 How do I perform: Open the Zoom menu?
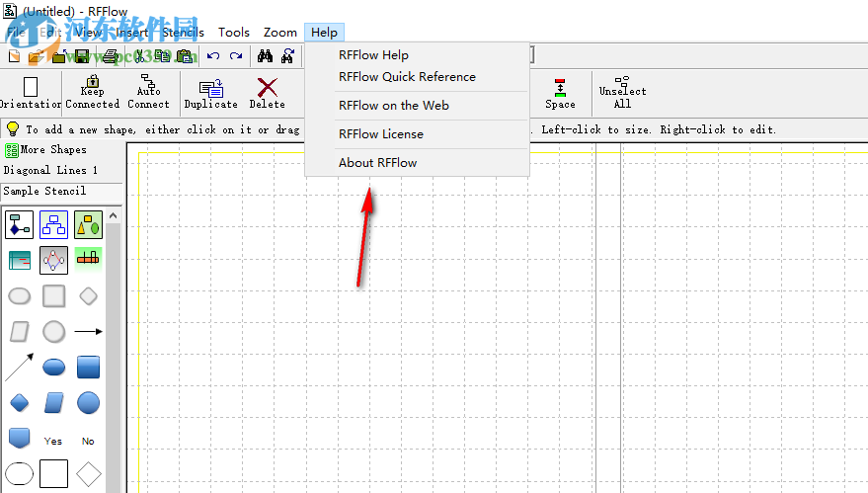pyautogui.click(x=280, y=33)
